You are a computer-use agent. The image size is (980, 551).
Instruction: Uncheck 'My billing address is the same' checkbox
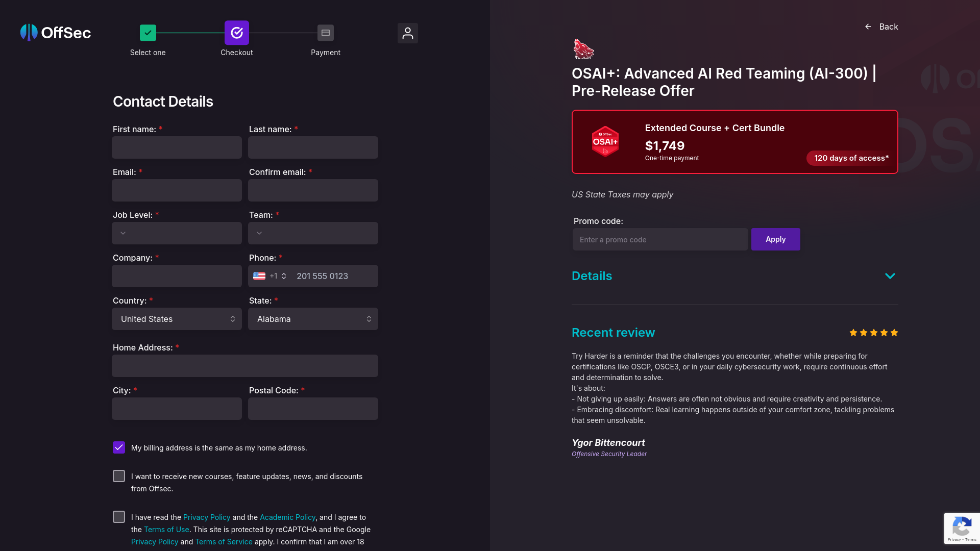coord(119,447)
